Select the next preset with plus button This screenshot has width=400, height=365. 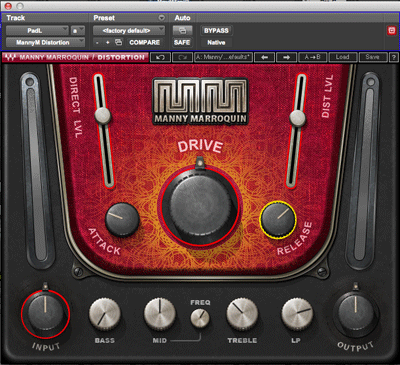click(107, 43)
